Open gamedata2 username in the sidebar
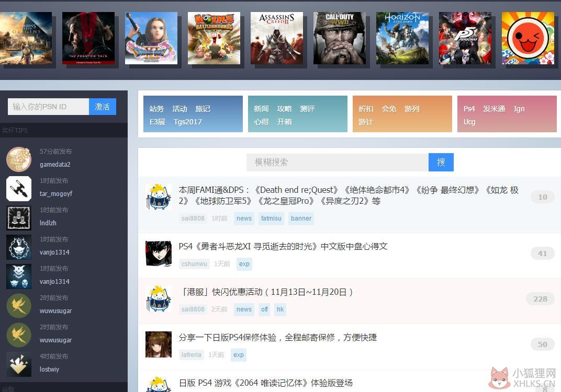 (55, 164)
